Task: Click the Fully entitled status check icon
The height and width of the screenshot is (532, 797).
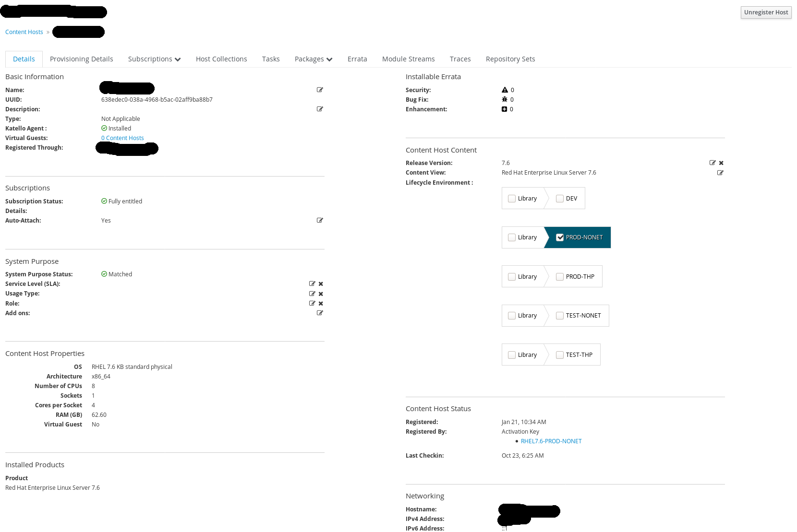Action: pyautogui.click(x=104, y=201)
